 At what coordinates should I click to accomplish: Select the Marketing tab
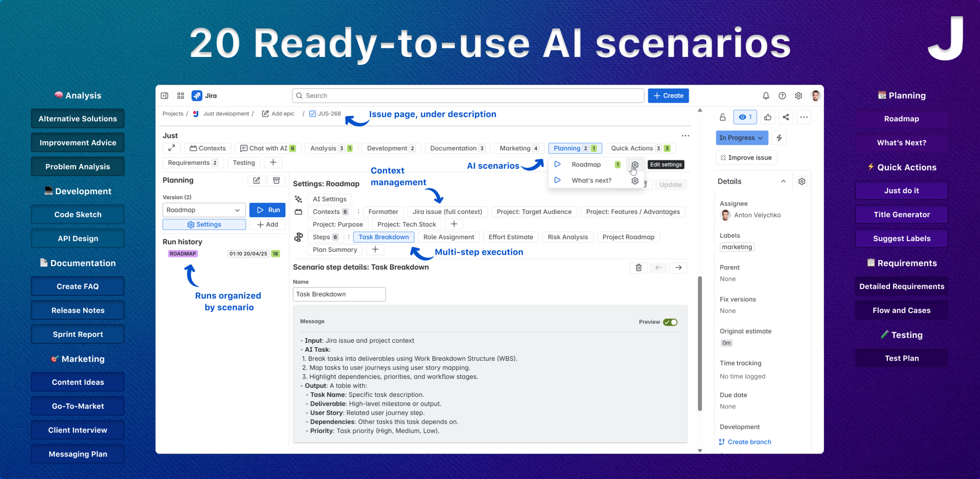pos(519,148)
